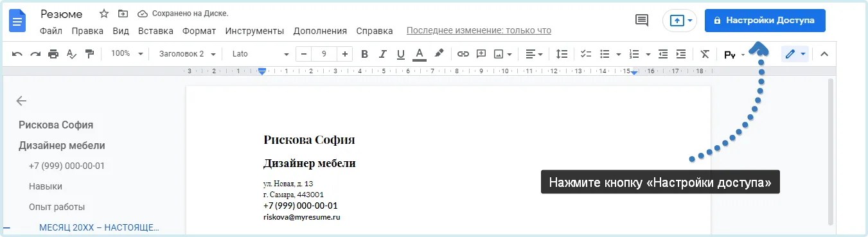Apply numbered list icon
This screenshot has height=237, width=868.
(x=634, y=54)
